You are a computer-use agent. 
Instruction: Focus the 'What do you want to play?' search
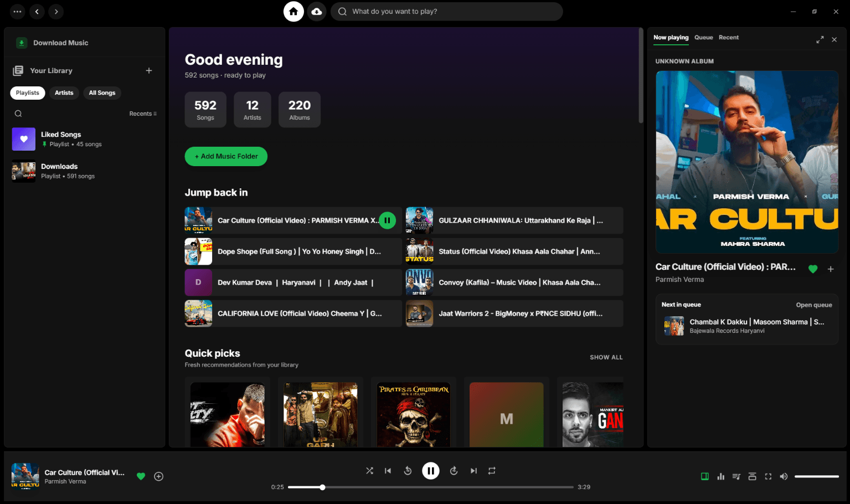click(x=447, y=12)
